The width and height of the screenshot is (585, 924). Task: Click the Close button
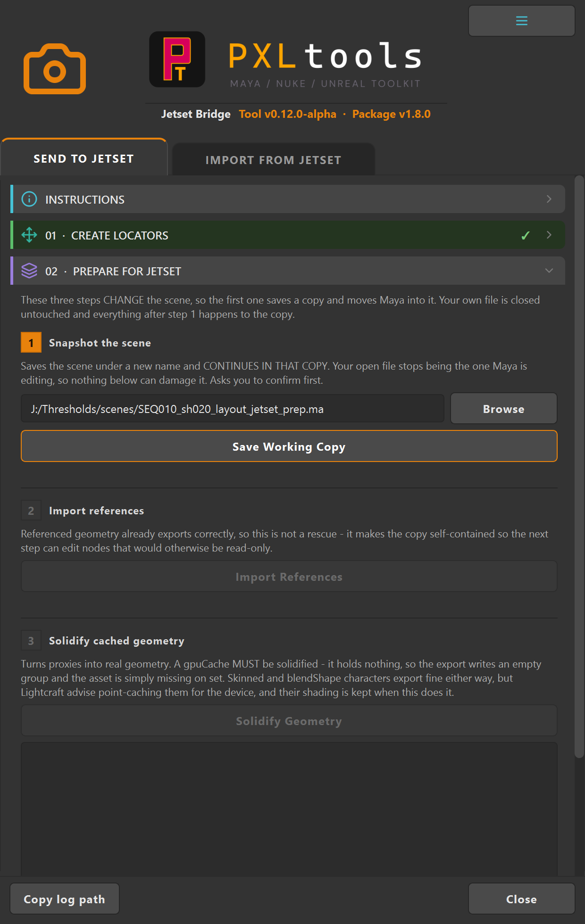pos(521,899)
